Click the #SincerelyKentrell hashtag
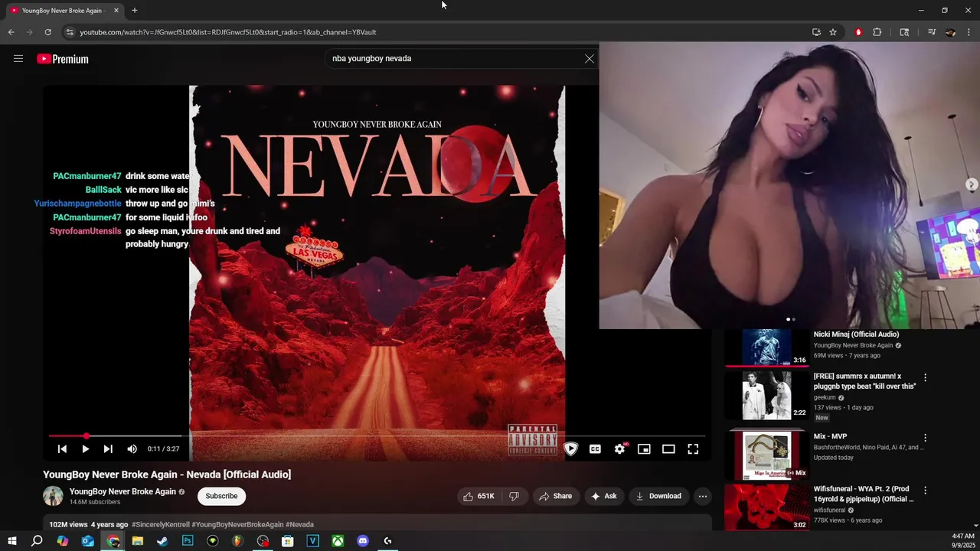Screen dimensions: 980x551 click(x=160, y=524)
